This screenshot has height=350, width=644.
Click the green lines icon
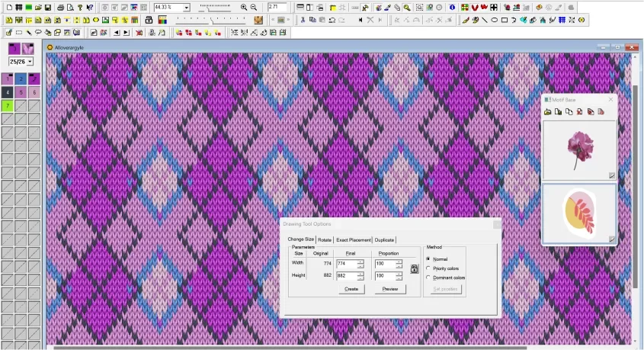29,8
